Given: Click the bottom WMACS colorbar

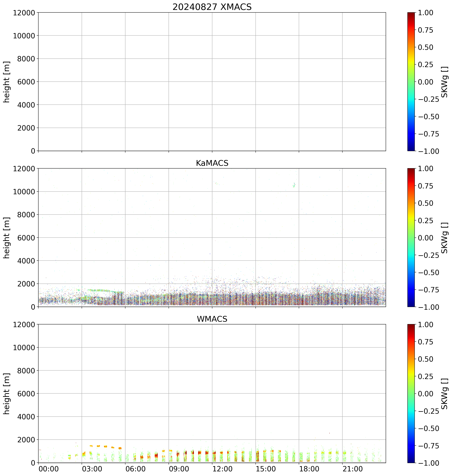Looking at the screenshot, I should click(x=411, y=393).
